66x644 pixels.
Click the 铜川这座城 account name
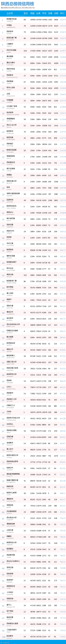(11, 168)
